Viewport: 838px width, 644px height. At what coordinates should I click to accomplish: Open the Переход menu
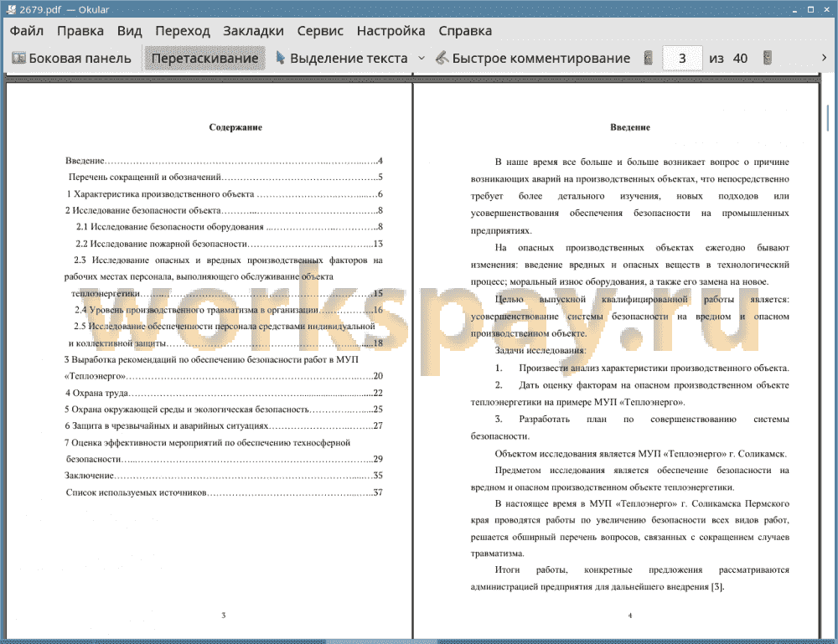(x=182, y=31)
